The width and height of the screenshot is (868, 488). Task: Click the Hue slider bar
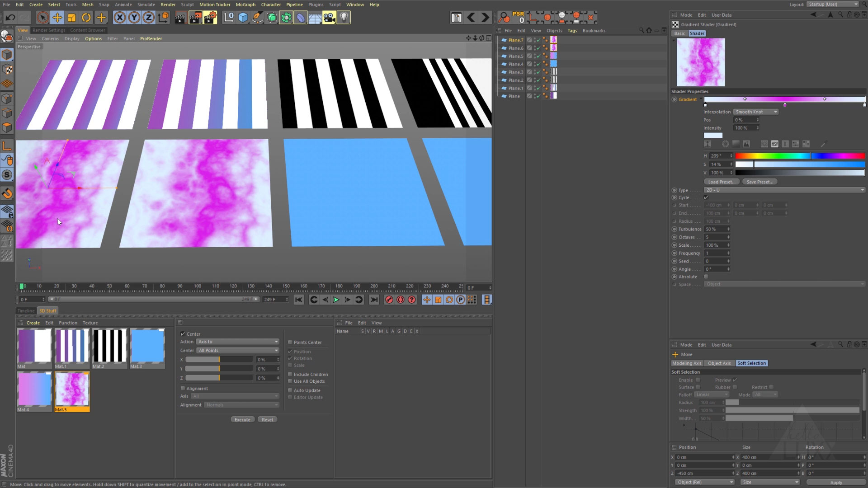(800, 156)
